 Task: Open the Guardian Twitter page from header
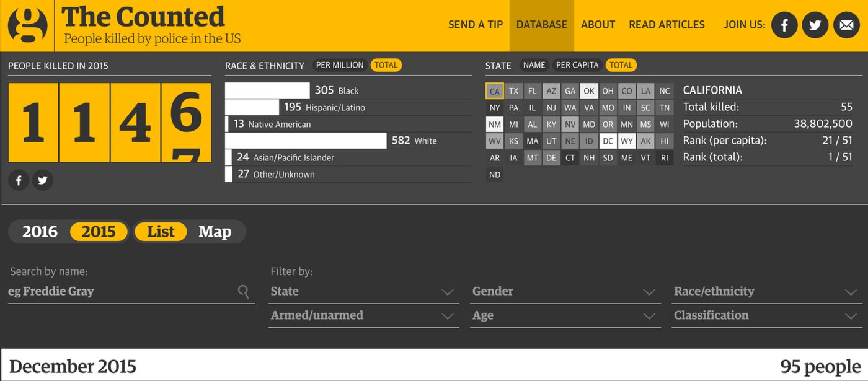pyautogui.click(x=815, y=25)
